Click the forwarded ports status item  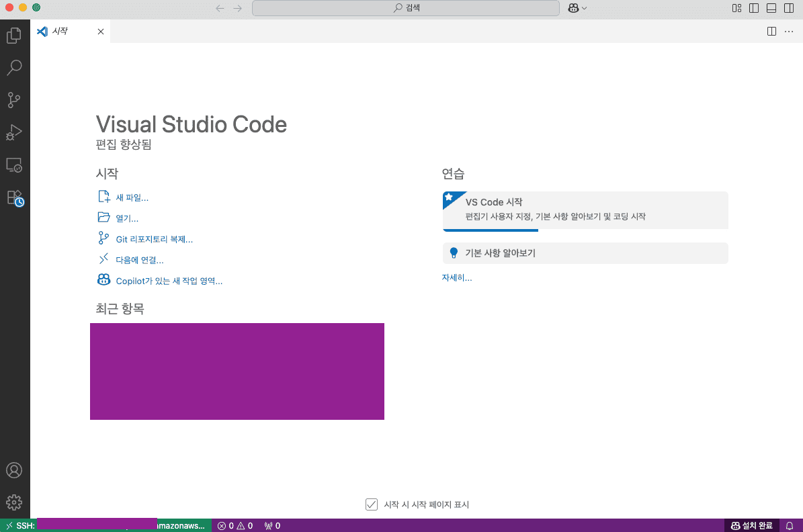[x=272, y=526]
